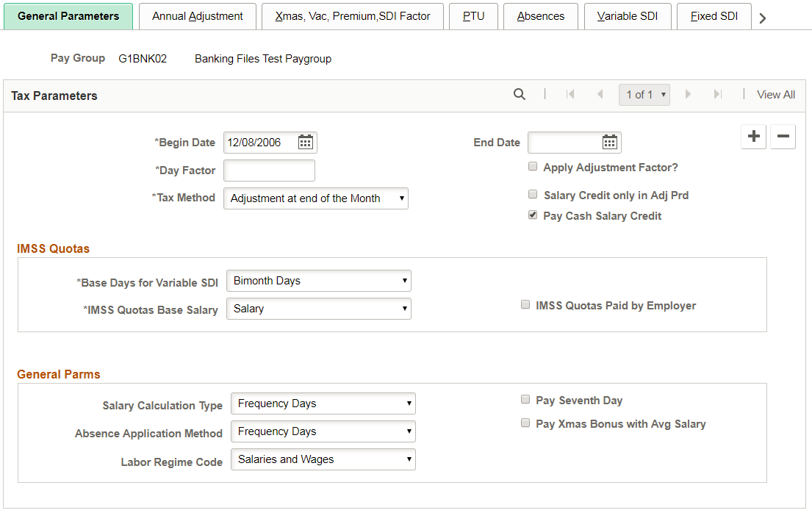
Task: Delete row with the minus button
Action: coord(783,136)
